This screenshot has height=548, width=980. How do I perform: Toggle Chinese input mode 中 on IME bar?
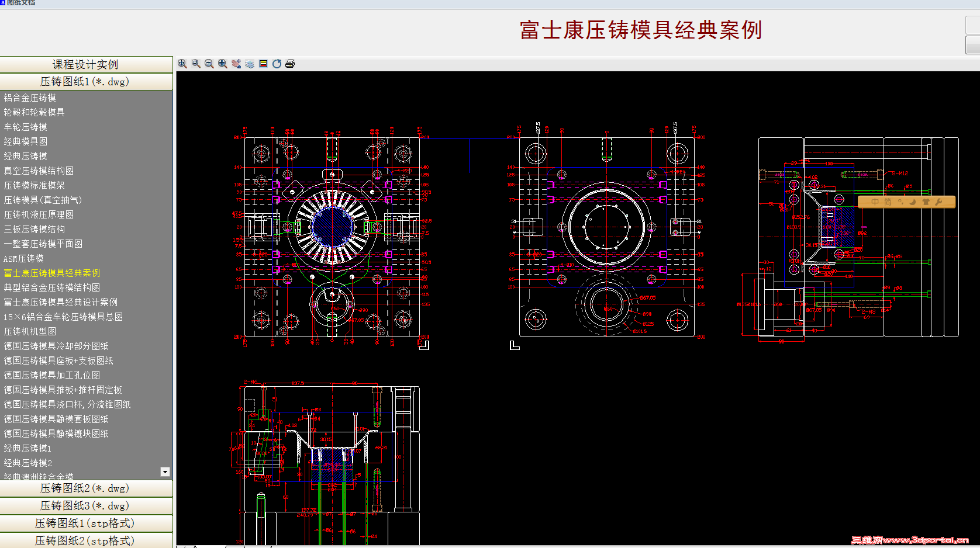coord(875,202)
